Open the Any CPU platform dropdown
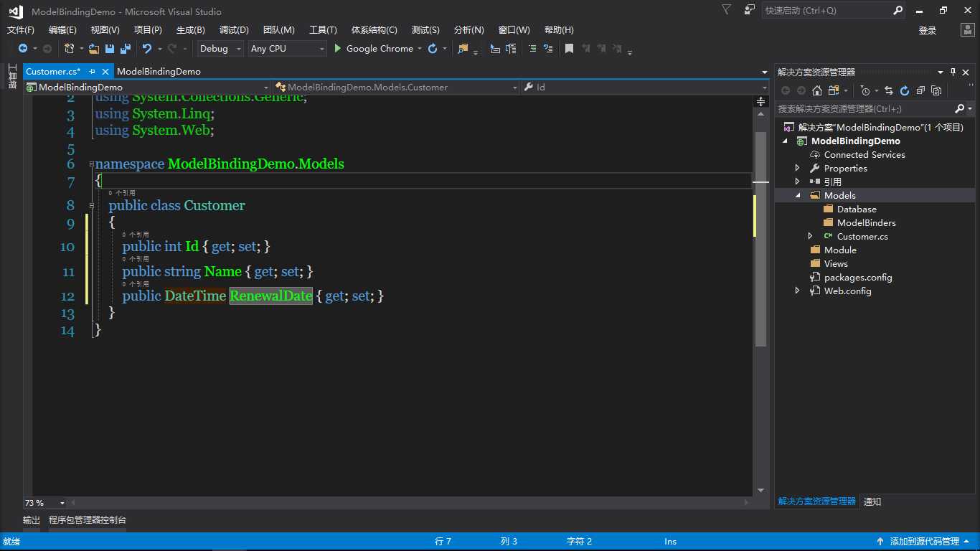The height and width of the screenshot is (551, 980). coord(321,49)
